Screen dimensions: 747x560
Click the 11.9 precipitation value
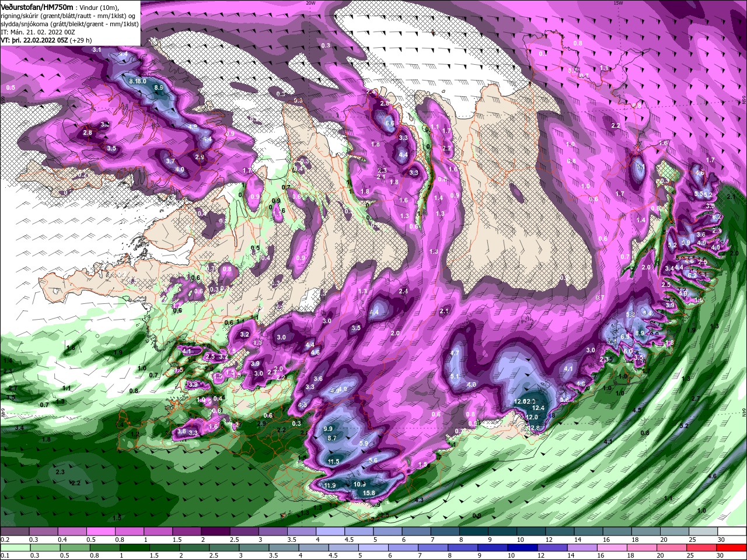pyautogui.click(x=330, y=485)
